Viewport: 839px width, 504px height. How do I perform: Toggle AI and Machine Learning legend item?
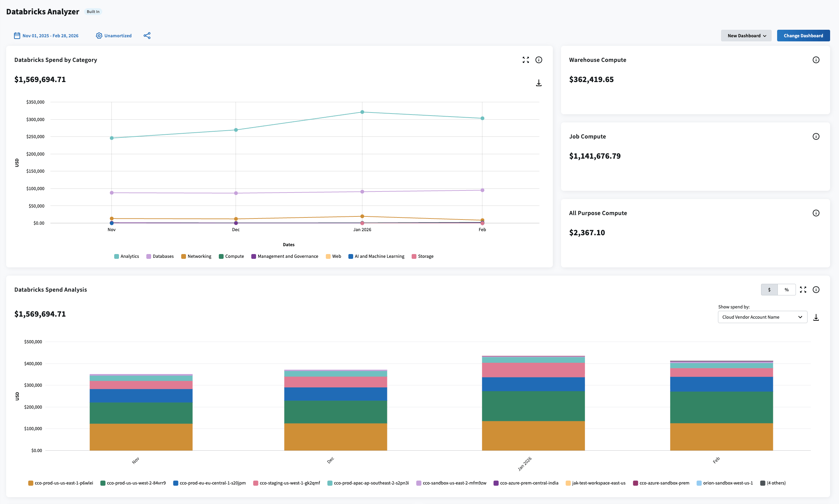click(x=376, y=256)
